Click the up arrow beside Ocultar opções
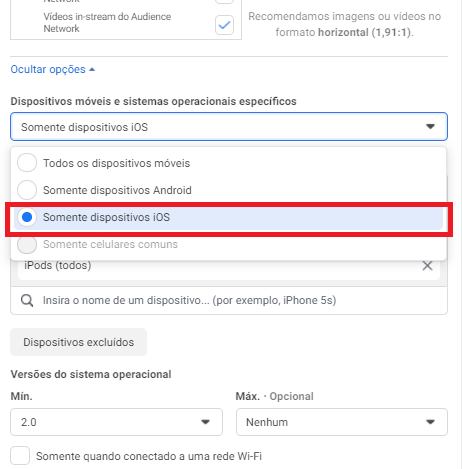This screenshot has width=462, height=469. tap(92, 69)
